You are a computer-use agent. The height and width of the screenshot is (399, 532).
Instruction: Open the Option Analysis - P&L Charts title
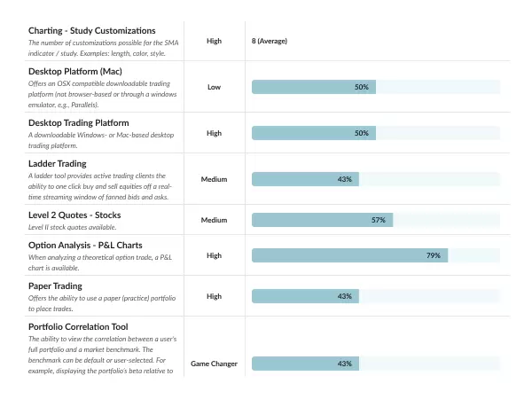pos(85,245)
